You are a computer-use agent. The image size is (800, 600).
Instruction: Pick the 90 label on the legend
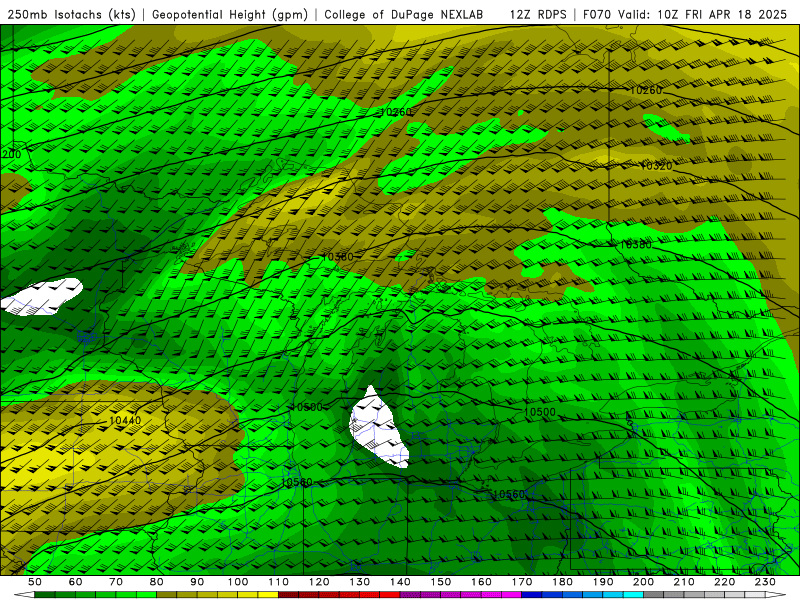(x=197, y=582)
